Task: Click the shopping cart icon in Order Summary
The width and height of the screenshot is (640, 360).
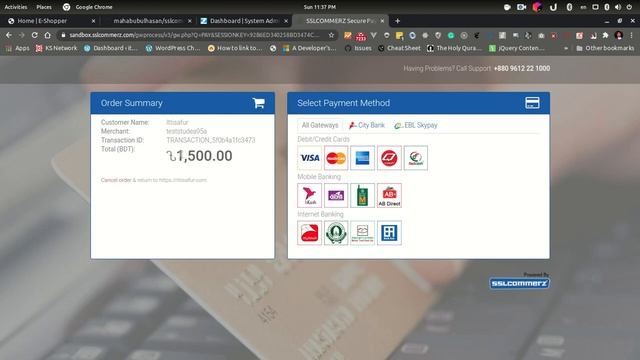Action: coord(258,103)
